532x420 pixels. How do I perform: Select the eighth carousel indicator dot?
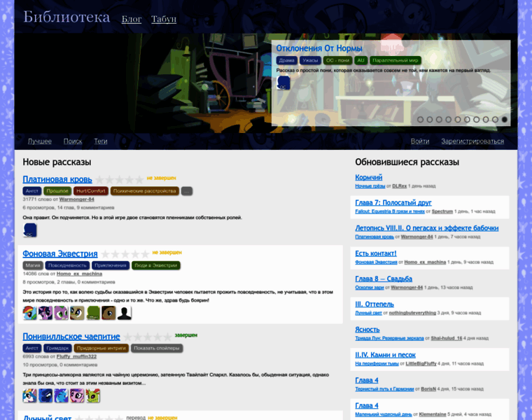tap(486, 120)
